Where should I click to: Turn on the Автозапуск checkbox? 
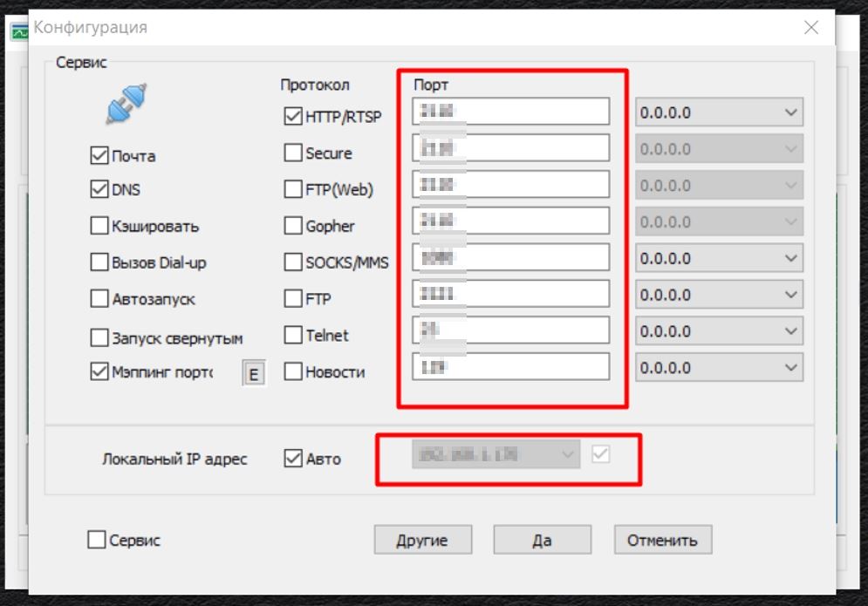pyautogui.click(x=99, y=299)
